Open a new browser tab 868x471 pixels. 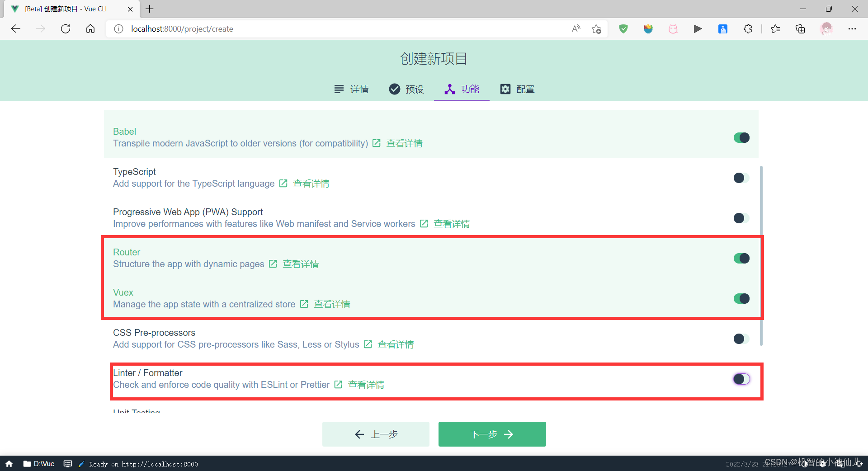click(x=150, y=9)
